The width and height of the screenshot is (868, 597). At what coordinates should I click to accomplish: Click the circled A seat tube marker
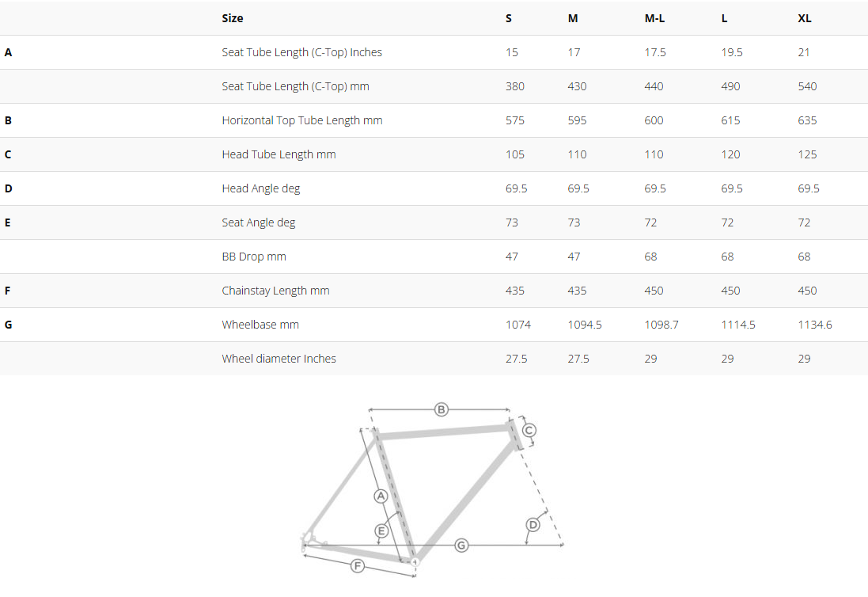(x=381, y=496)
